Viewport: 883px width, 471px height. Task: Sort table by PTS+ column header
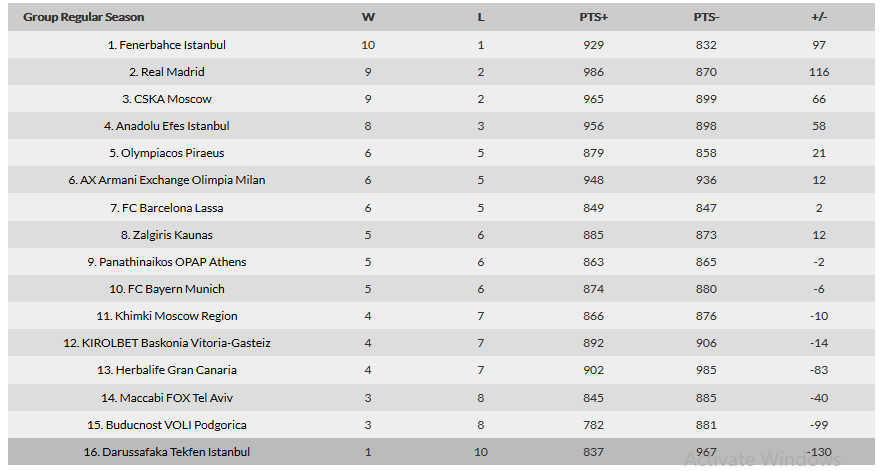594,17
